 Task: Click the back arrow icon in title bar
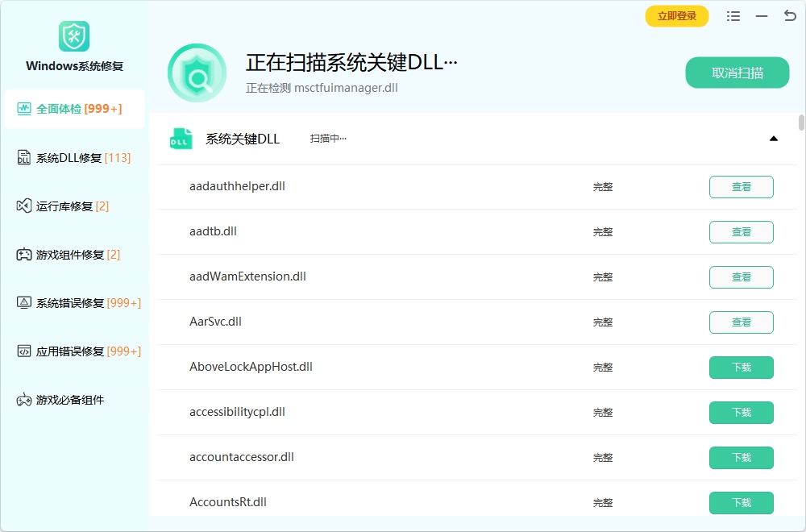point(789,16)
